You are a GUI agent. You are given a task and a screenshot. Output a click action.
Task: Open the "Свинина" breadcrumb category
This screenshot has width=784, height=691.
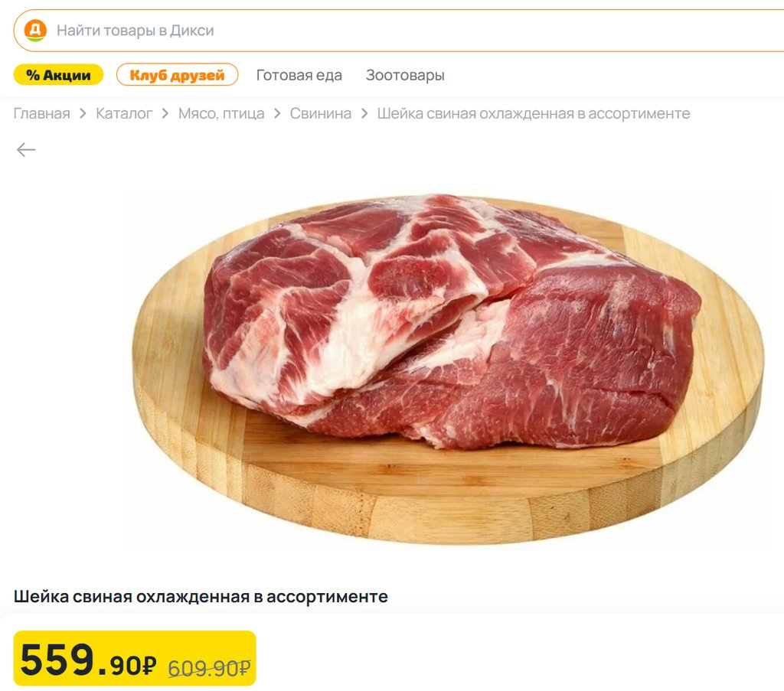pos(321,113)
